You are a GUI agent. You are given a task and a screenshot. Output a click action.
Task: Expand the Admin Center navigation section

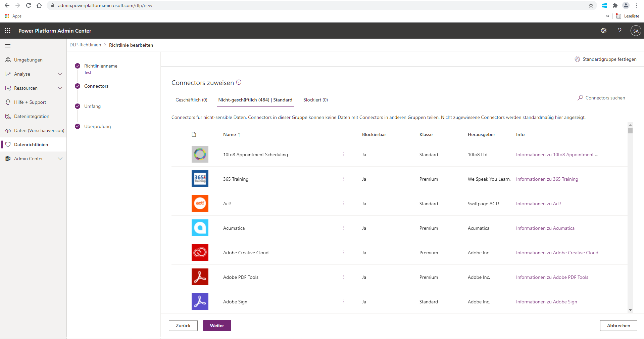coord(60,159)
